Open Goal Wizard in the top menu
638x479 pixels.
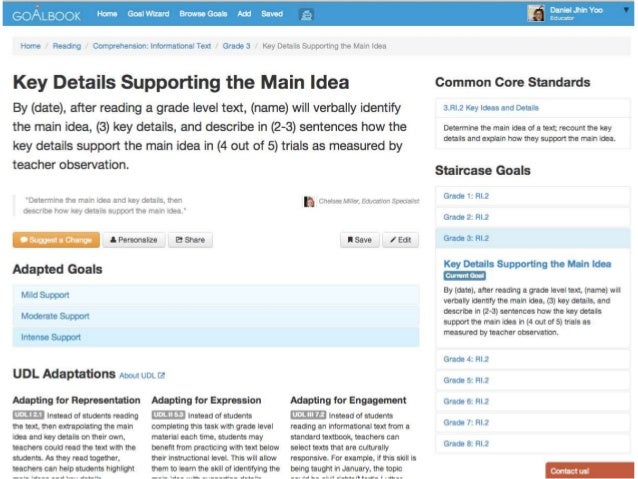point(148,14)
